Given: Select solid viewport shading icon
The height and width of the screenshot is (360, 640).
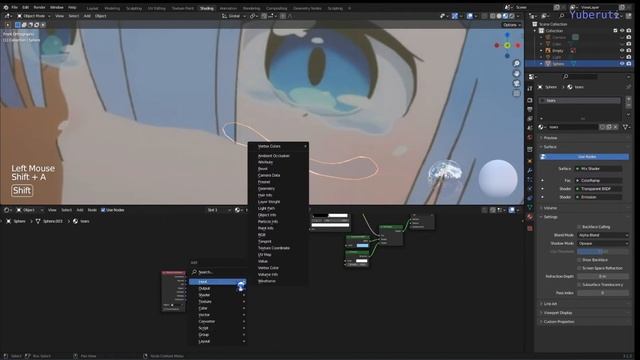Looking at the screenshot, I should [x=499, y=16].
